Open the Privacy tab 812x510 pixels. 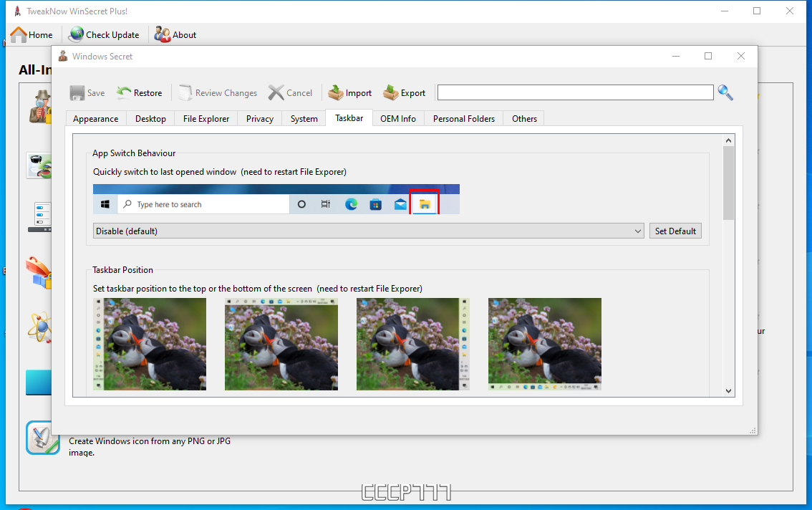tap(260, 119)
